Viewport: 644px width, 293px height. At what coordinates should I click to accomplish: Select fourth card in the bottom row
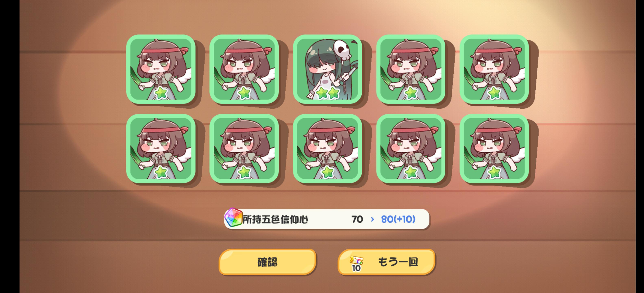click(x=411, y=149)
